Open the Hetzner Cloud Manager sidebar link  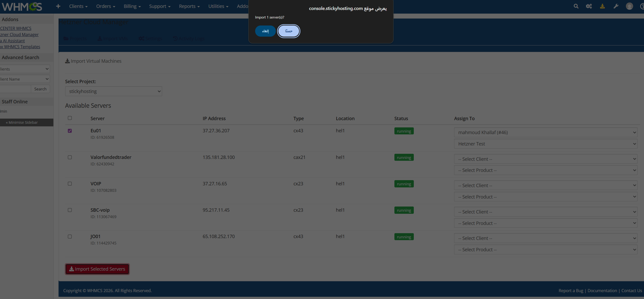point(19,35)
